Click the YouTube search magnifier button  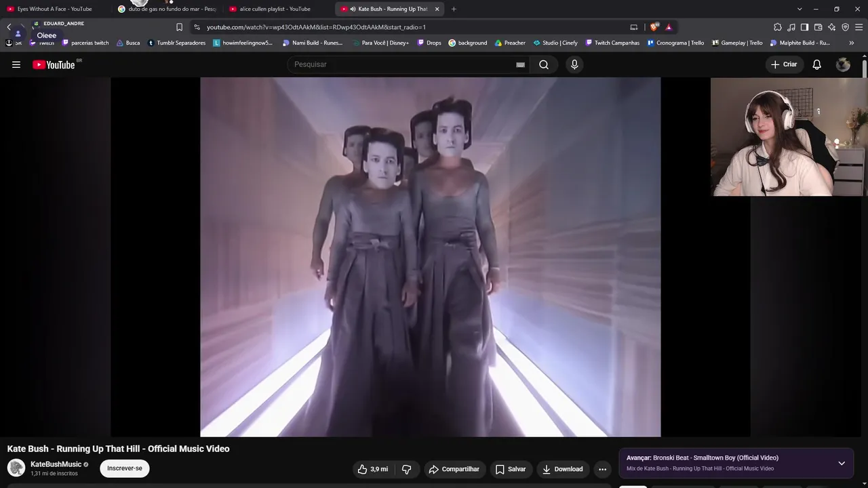click(x=544, y=64)
